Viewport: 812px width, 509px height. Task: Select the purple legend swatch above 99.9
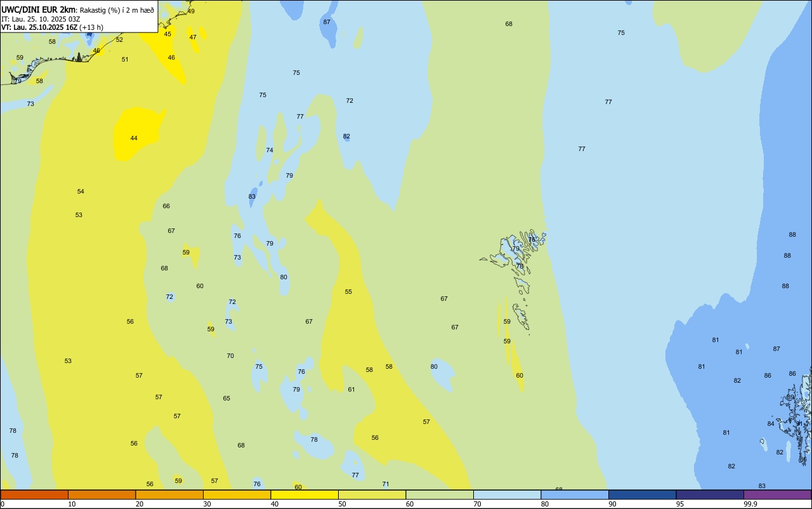tap(777, 494)
